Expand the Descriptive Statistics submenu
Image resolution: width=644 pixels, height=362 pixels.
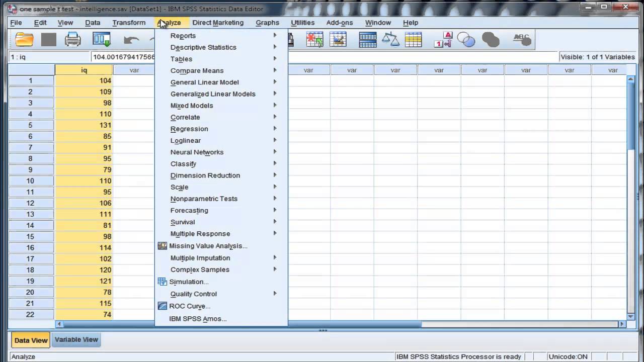tap(221, 47)
